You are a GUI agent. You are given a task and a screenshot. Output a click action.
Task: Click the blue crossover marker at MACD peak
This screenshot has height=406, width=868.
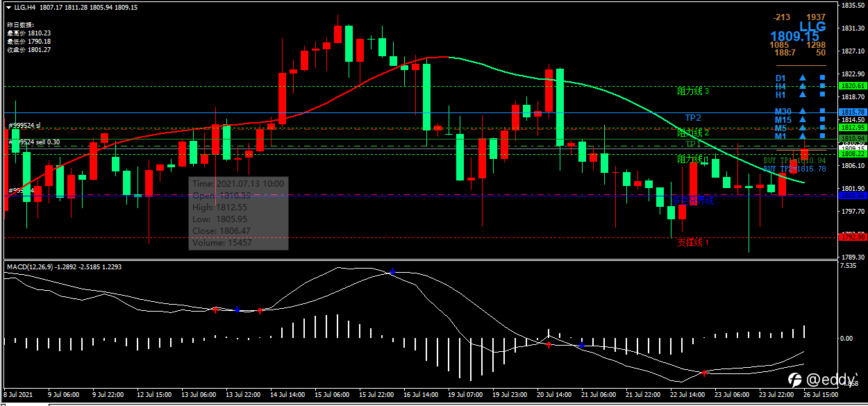pos(393,271)
